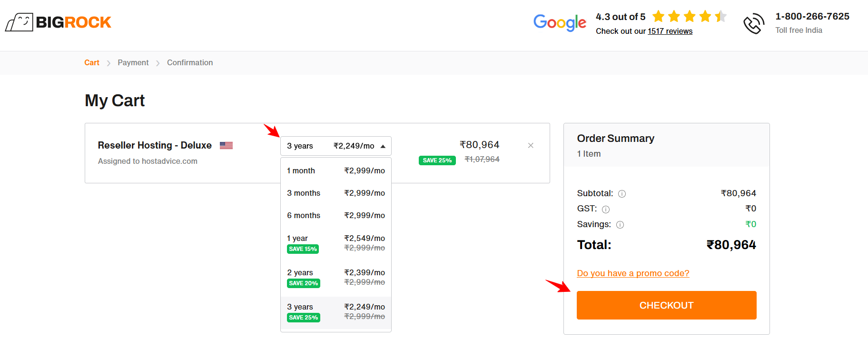
Task: Click the ₹80,964 Total amount
Action: (731, 245)
